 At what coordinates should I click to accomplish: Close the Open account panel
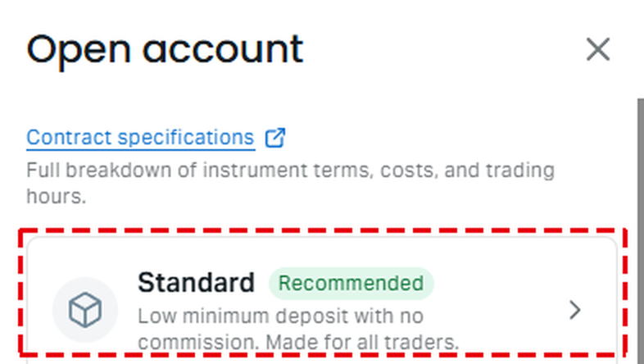(x=597, y=49)
